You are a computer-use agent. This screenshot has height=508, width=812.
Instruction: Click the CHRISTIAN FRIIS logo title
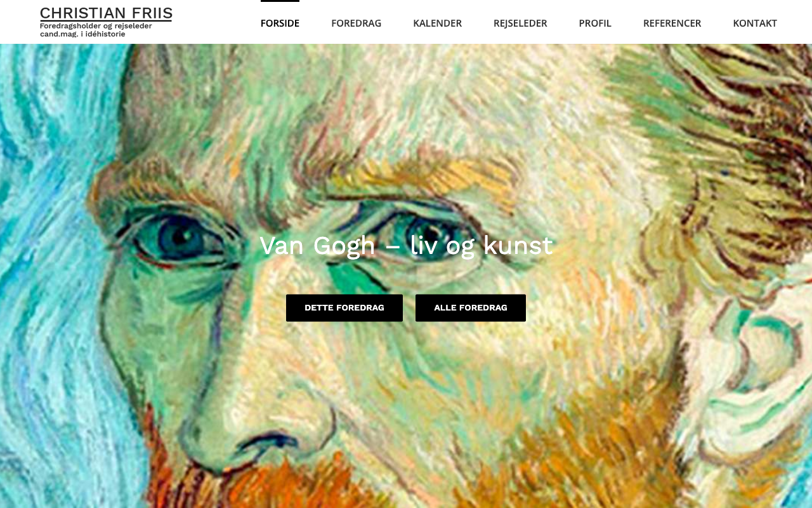click(x=106, y=13)
